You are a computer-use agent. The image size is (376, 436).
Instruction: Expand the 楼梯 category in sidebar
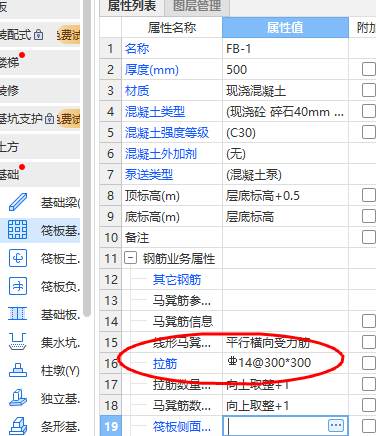coord(40,63)
